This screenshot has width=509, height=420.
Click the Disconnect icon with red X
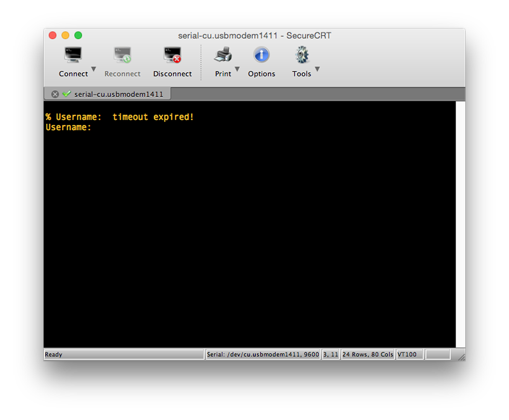coord(173,55)
